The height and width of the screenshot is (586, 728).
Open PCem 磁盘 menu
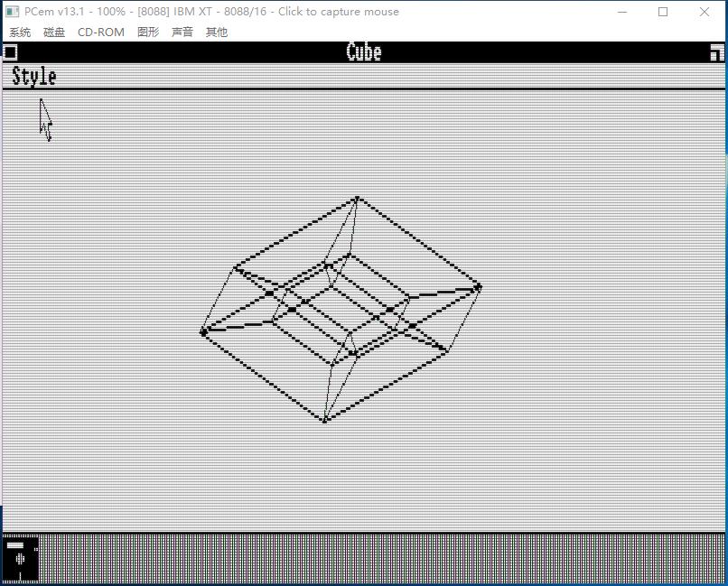click(54, 32)
